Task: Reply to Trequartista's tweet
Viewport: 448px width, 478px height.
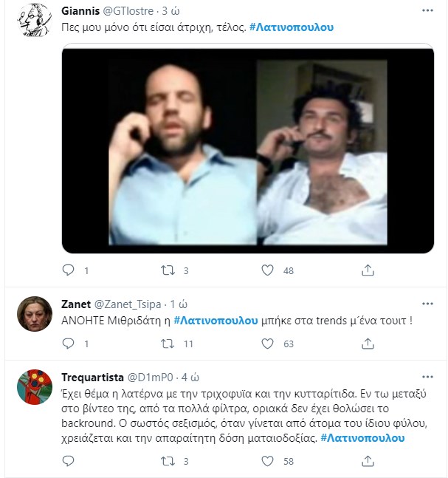Action: tap(69, 462)
